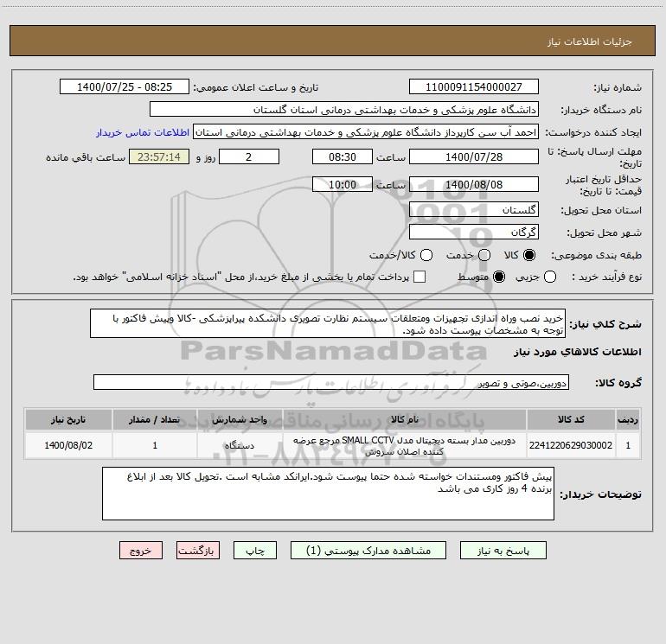Click request creator field احمد آب سن
The width and height of the screenshot is (666, 644).
coord(366,132)
